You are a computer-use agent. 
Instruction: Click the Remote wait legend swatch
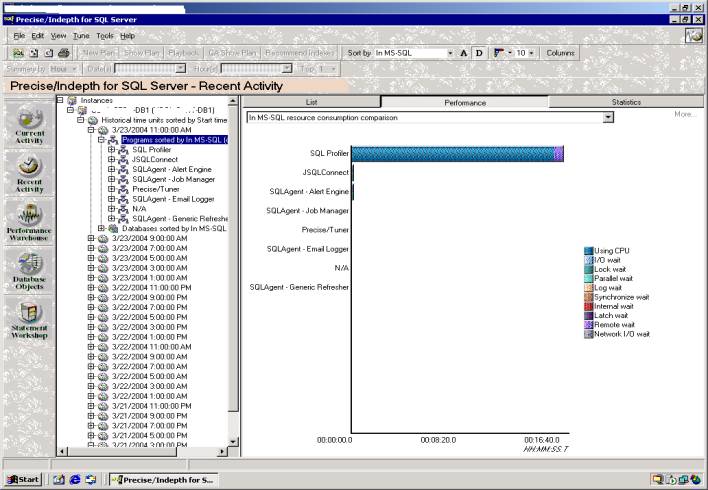588,325
